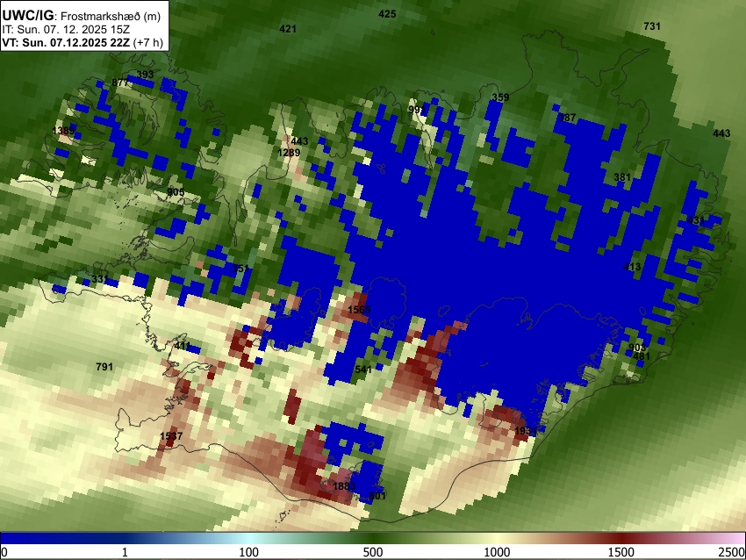This screenshot has width=746, height=560.
Task: Click the 1883 value label
Action: tap(344, 486)
